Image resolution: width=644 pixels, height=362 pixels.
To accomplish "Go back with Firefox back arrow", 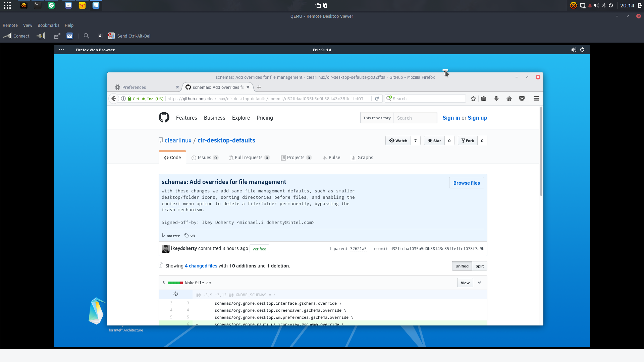I will pos(114,99).
